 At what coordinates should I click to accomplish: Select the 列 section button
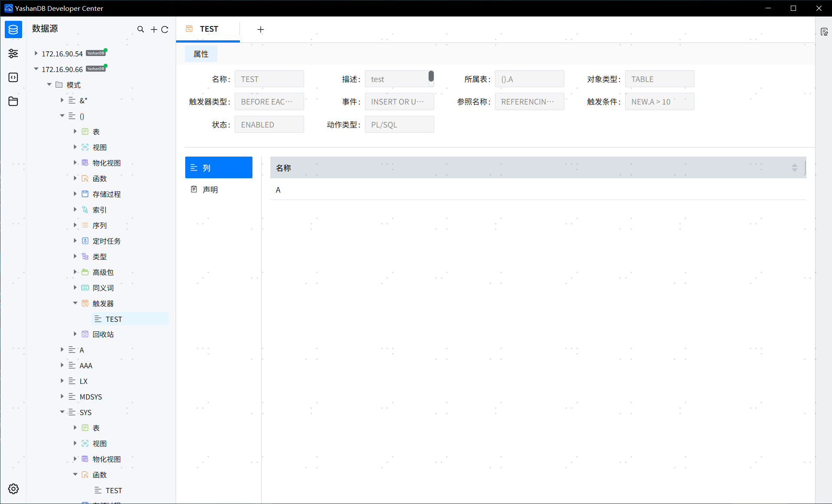218,167
